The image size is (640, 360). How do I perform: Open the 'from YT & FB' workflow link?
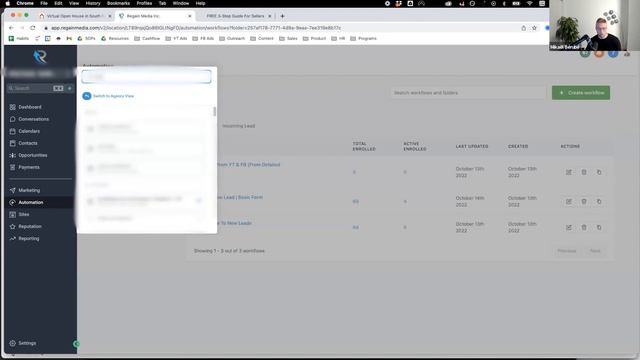pyautogui.click(x=248, y=164)
